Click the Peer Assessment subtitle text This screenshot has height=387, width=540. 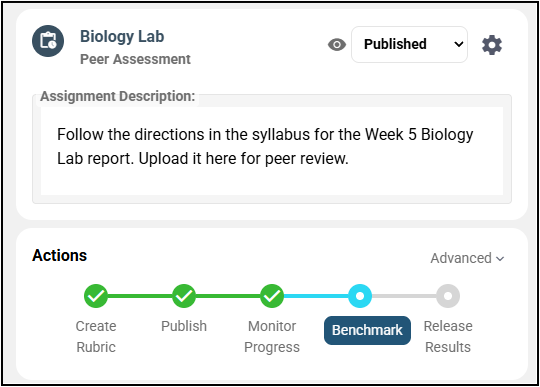135,59
